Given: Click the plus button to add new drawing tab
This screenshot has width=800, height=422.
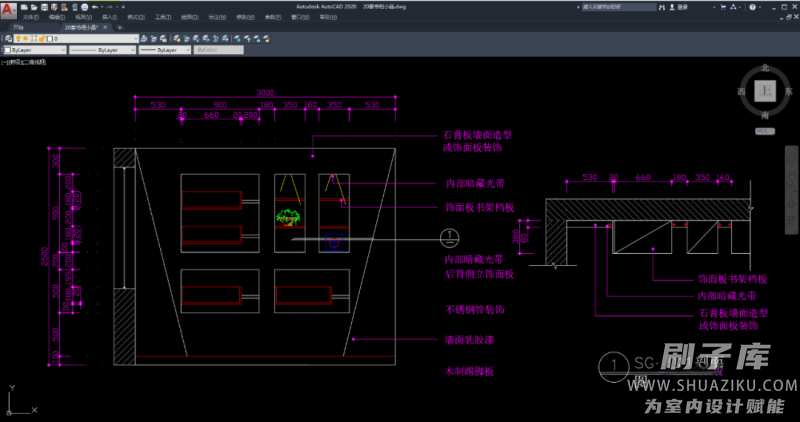Looking at the screenshot, I should click(x=118, y=27).
